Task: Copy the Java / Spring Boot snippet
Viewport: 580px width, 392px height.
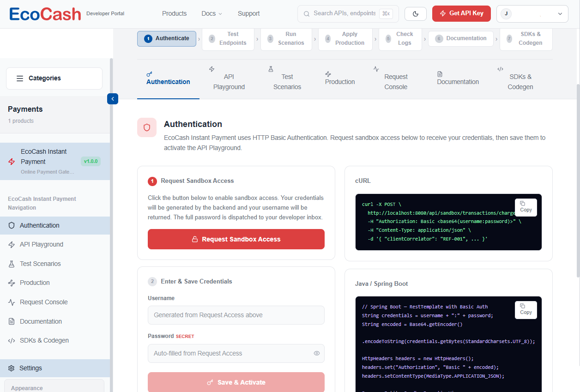Action: [x=526, y=309]
